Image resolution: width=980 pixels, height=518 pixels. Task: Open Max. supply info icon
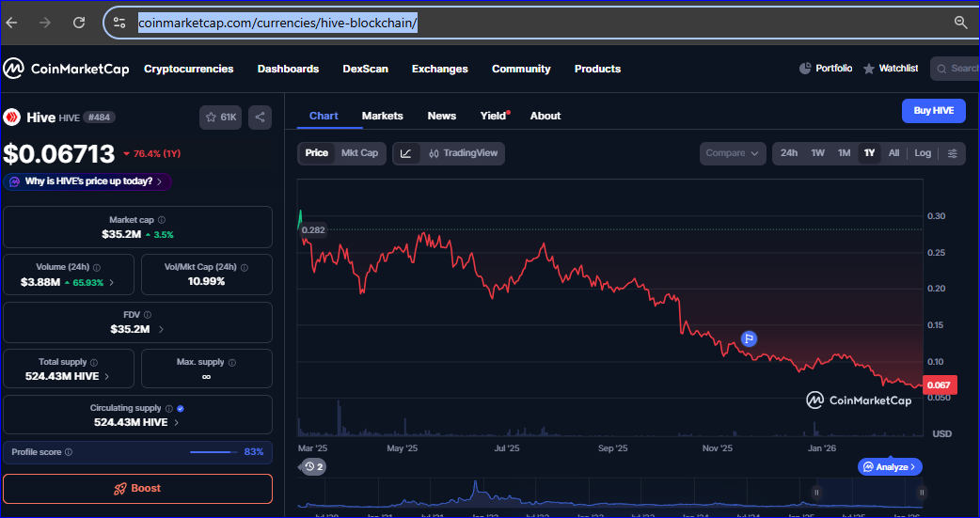(231, 363)
